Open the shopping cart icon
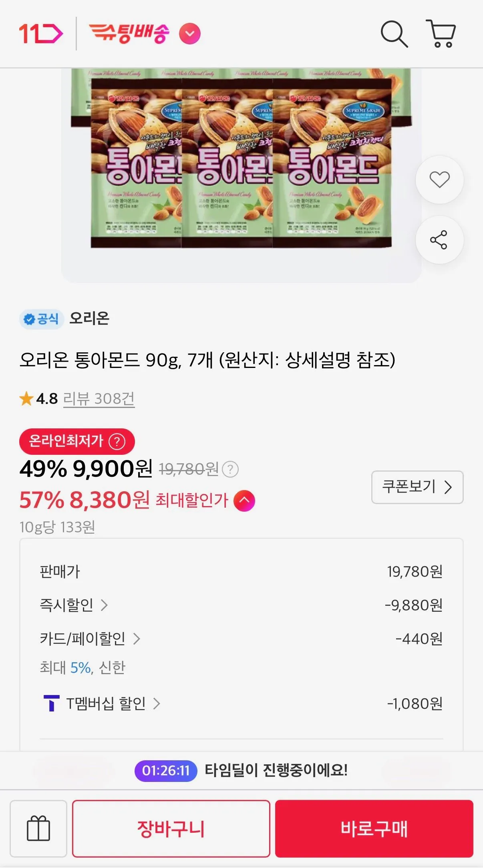Screen dimensions: 483x868 coord(441,34)
